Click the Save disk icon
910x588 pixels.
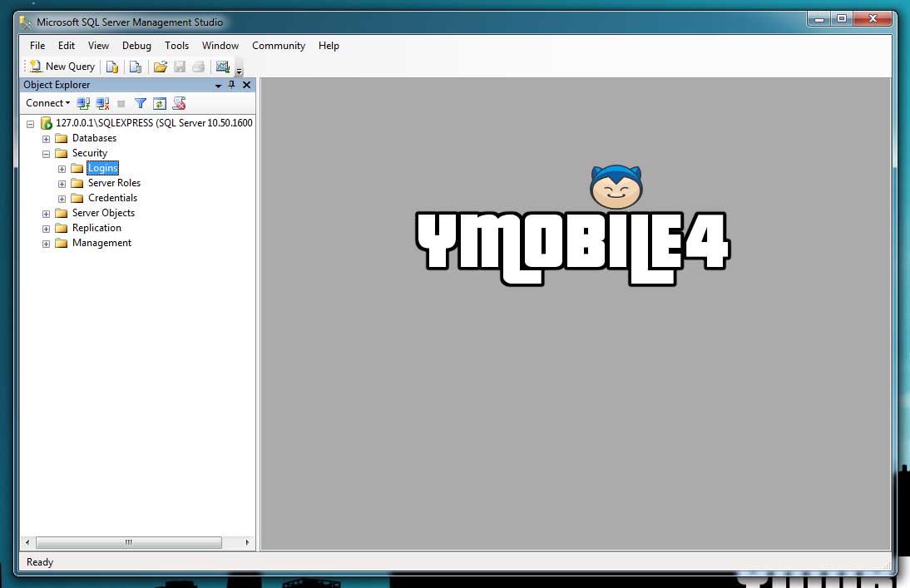[180, 67]
